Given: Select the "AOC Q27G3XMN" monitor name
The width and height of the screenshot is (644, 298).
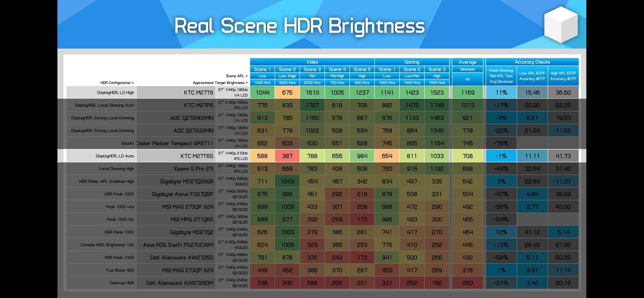Looking at the screenshot, I should pyautogui.click(x=193, y=131).
